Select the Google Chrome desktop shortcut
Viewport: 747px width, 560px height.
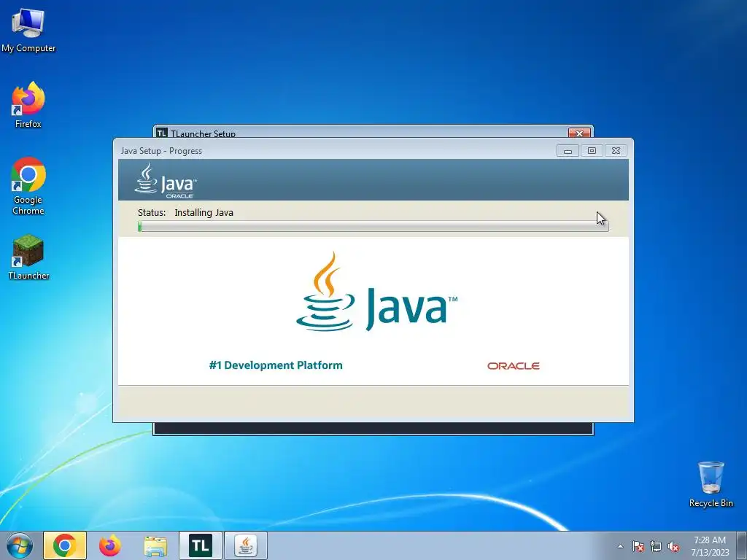click(x=28, y=186)
